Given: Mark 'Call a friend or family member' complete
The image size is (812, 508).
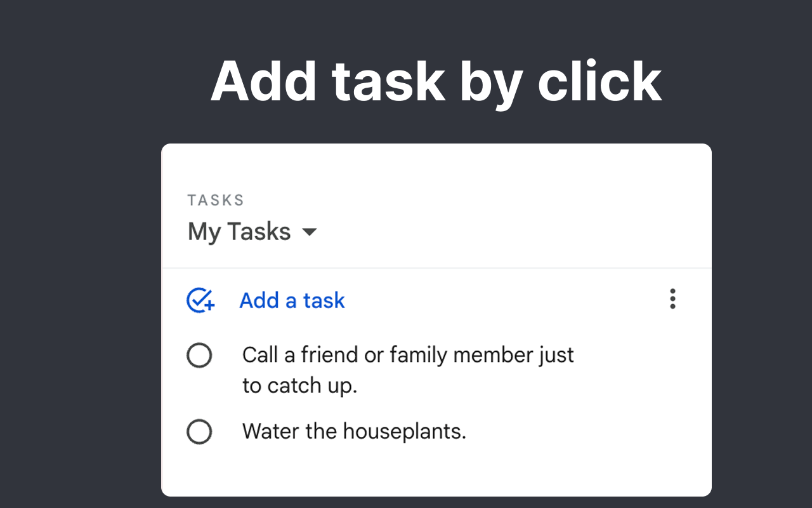Looking at the screenshot, I should (x=199, y=356).
